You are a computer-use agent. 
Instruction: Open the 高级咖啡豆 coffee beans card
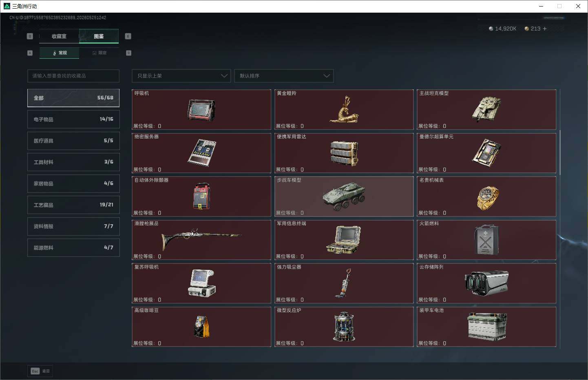click(x=201, y=327)
